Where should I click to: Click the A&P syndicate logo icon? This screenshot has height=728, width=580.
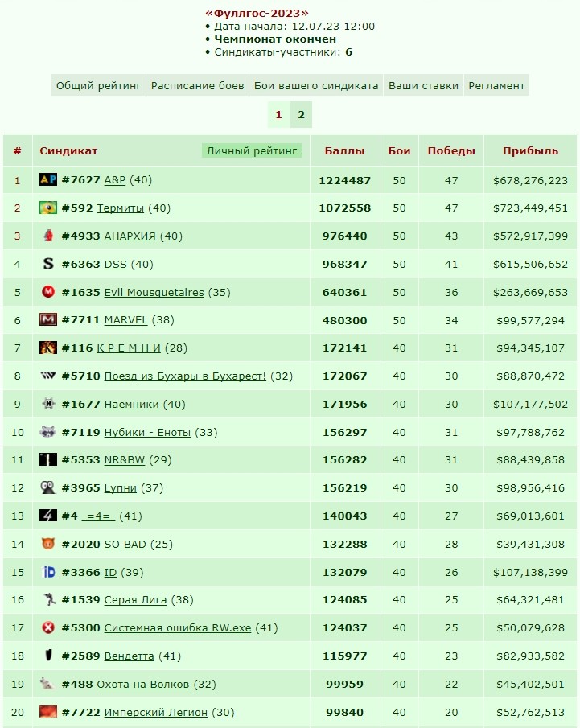click(x=47, y=179)
